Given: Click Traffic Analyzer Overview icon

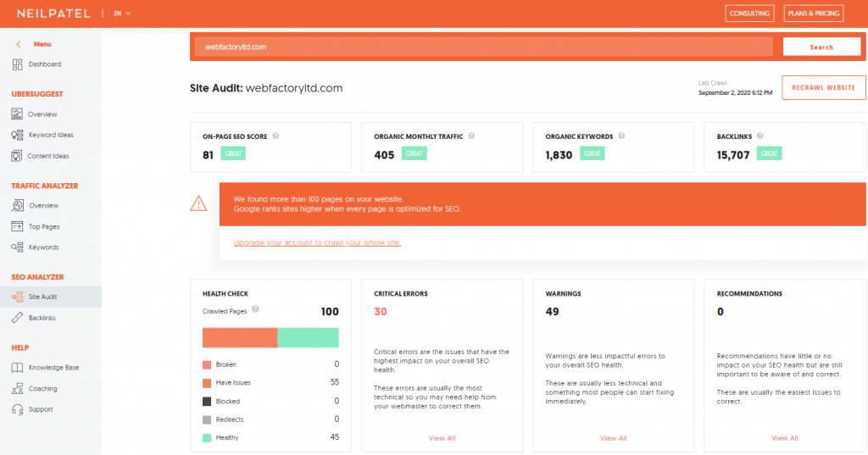Looking at the screenshot, I should (x=17, y=205).
